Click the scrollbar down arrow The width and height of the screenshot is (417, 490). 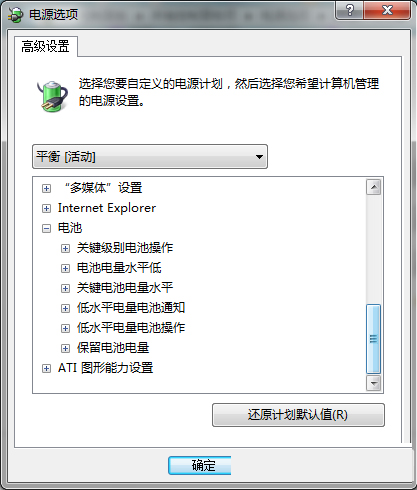tap(374, 383)
